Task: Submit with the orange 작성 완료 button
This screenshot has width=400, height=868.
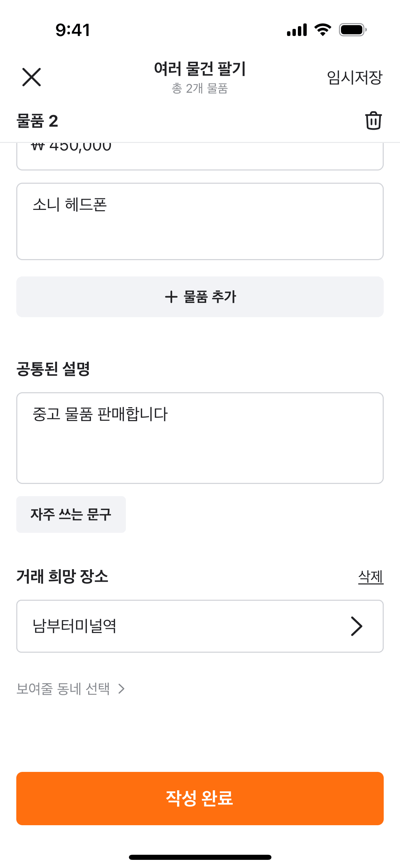Action: tap(200, 798)
